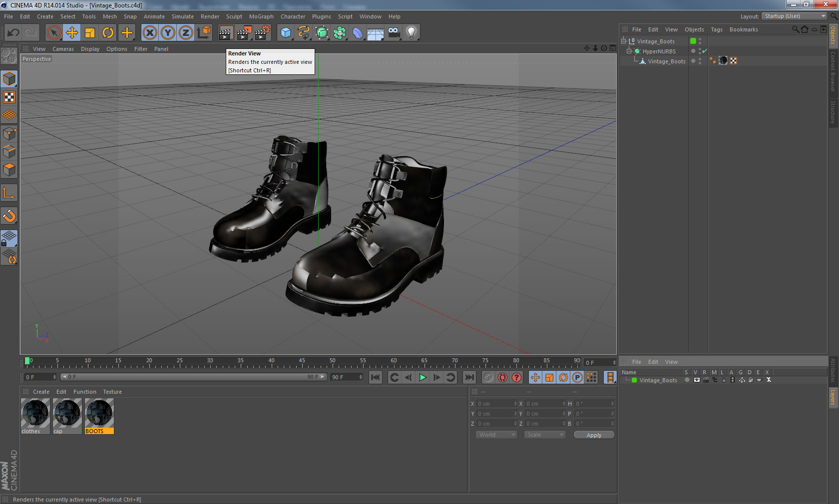
Task: Click the locked workplane icon
Action: coord(9,239)
